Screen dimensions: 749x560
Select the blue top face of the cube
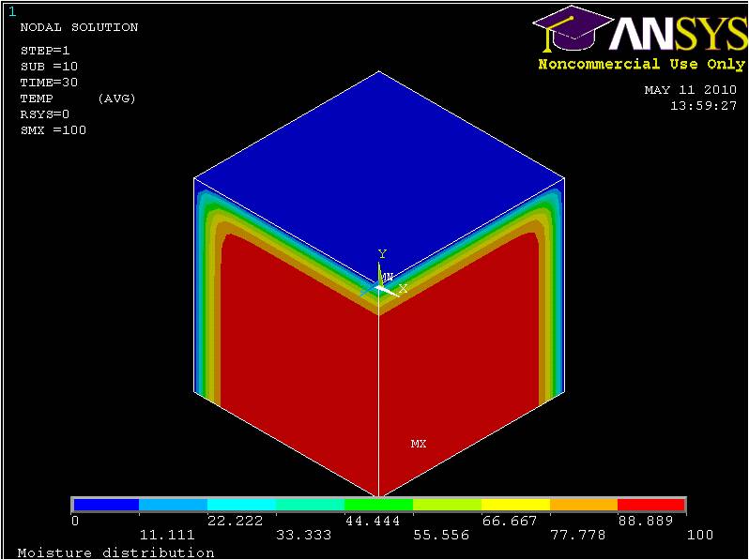379,169
